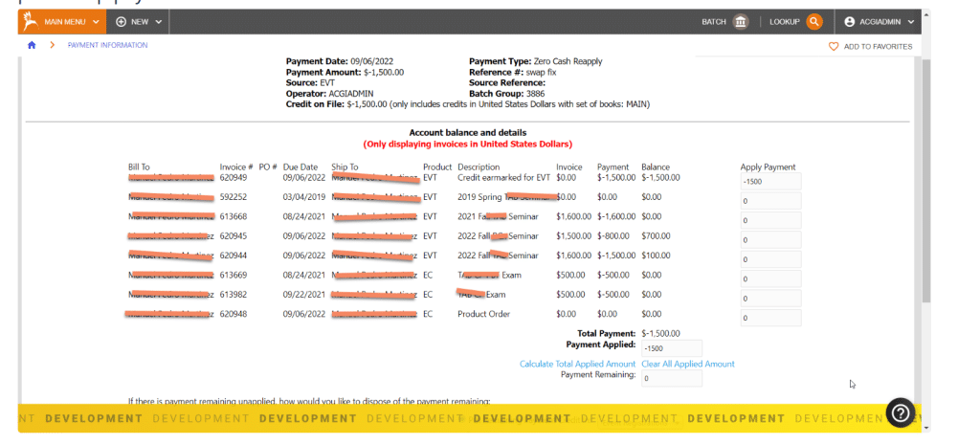Click the home icon in breadcrumb
The height and width of the screenshot is (445, 980).
[x=32, y=45]
